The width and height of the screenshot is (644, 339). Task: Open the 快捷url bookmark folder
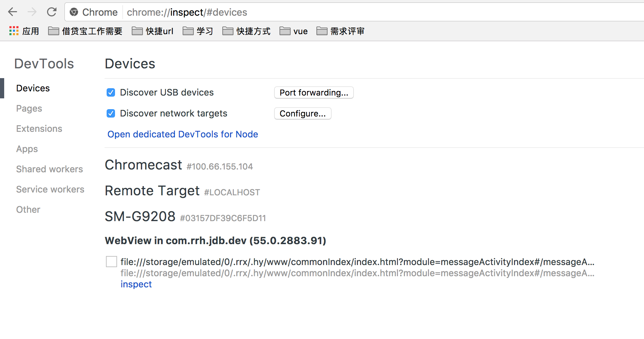(x=153, y=31)
